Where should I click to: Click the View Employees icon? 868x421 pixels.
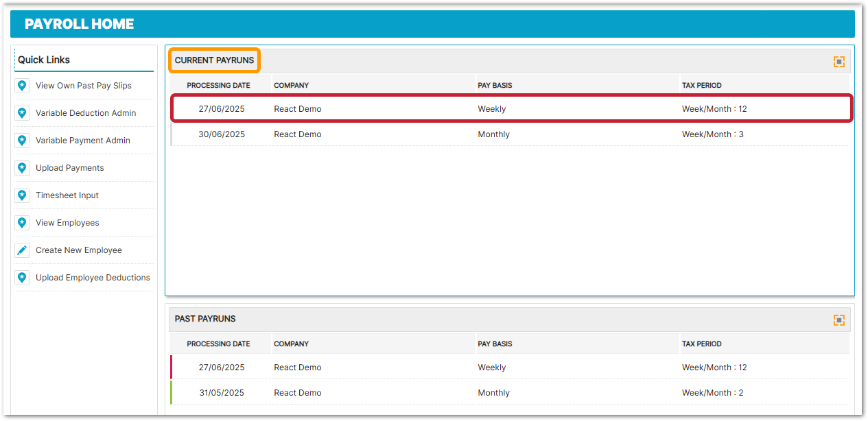[x=22, y=223]
